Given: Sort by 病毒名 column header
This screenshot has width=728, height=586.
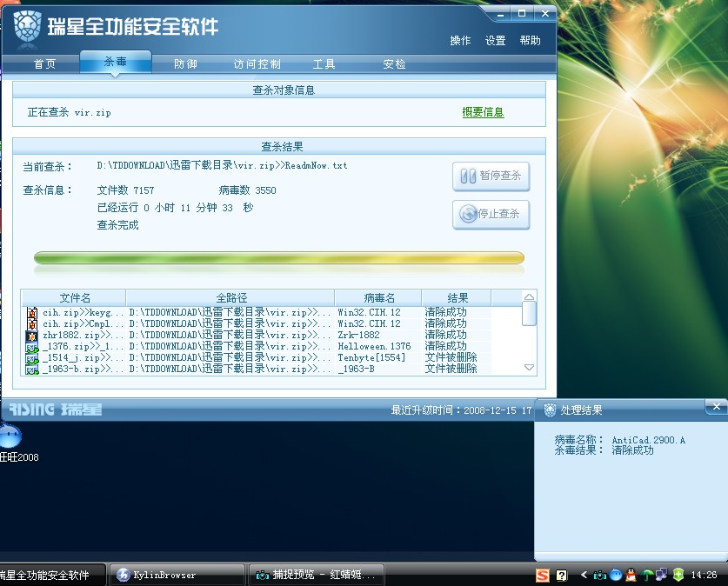Looking at the screenshot, I should 378,298.
